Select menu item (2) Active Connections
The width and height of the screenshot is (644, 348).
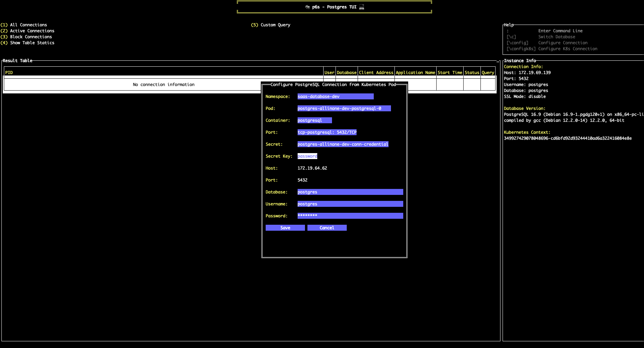(27, 31)
